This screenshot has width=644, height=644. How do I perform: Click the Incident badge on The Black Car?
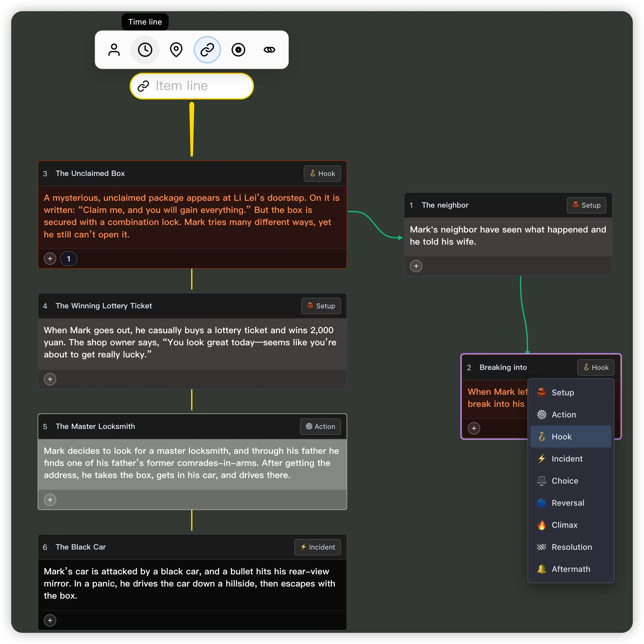(317, 547)
